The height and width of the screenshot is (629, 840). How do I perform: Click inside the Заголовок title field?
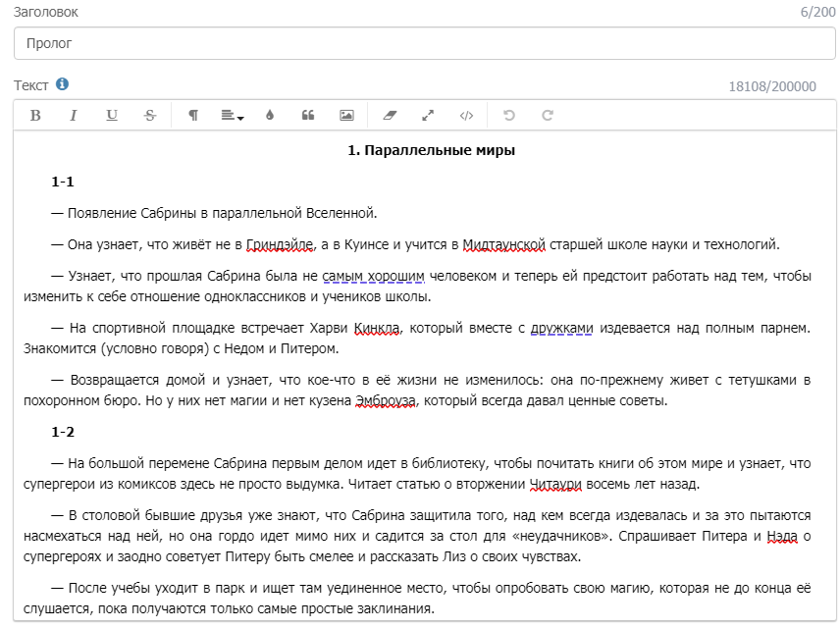point(196,43)
